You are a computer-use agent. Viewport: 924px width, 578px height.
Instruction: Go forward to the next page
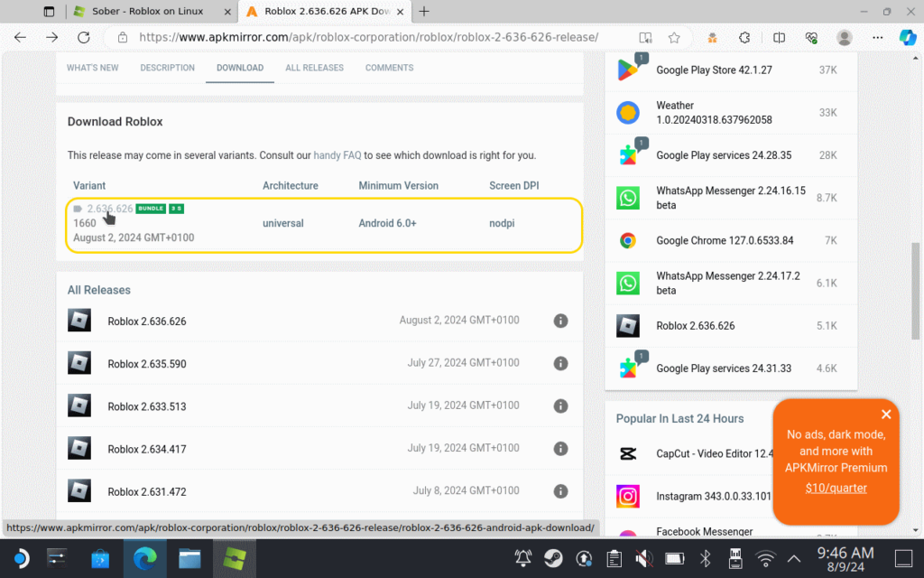[51, 37]
